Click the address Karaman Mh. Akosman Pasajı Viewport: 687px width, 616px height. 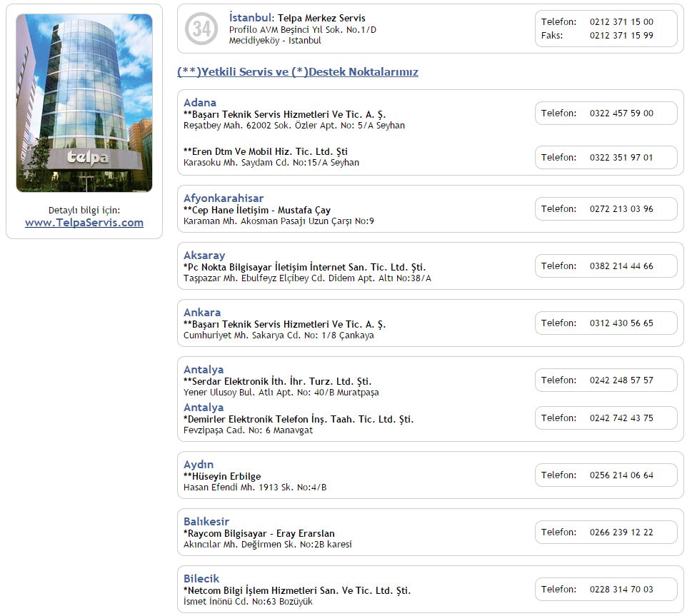279,221
